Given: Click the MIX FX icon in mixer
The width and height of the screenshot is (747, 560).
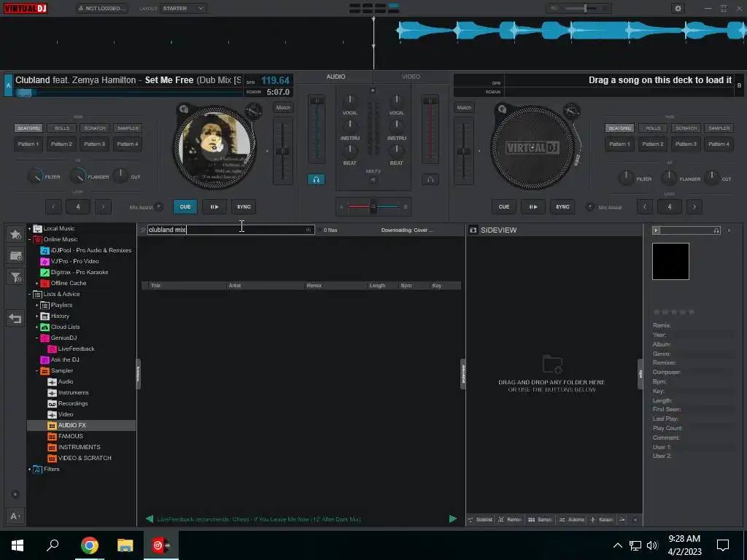Looking at the screenshot, I should 373,180.
